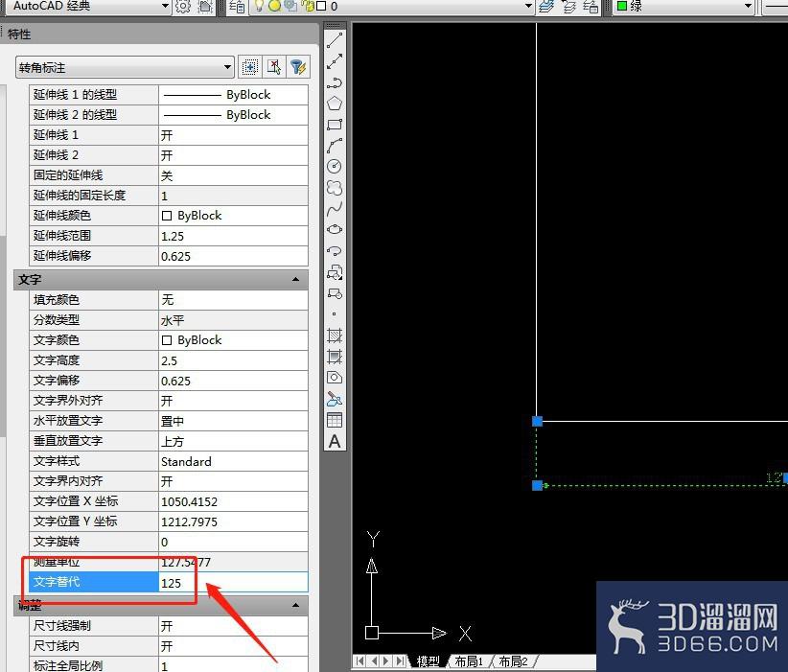Select the Line drawing tool
The height and width of the screenshot is (672, 788).
[335, 40]
